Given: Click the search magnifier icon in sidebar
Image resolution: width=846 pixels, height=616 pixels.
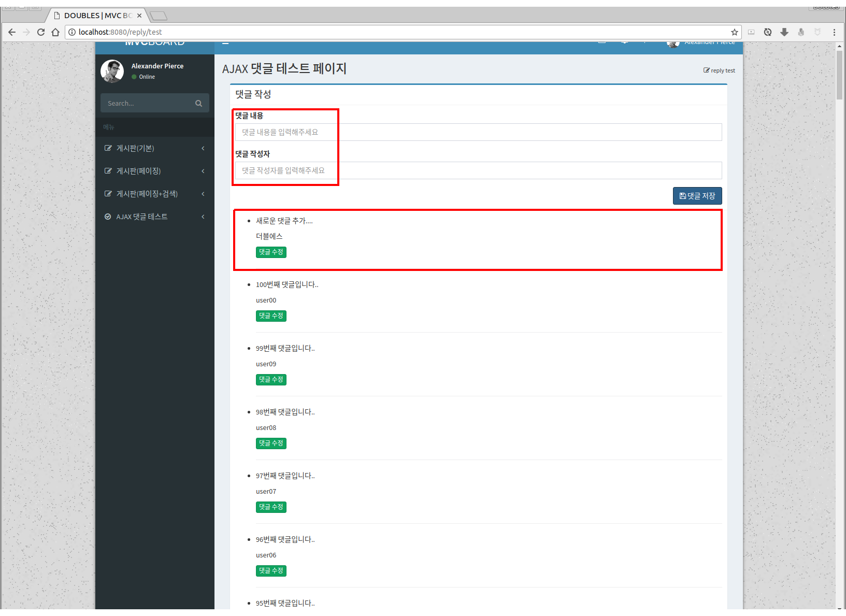Looking at the screenshot, I should pos(198,103).
